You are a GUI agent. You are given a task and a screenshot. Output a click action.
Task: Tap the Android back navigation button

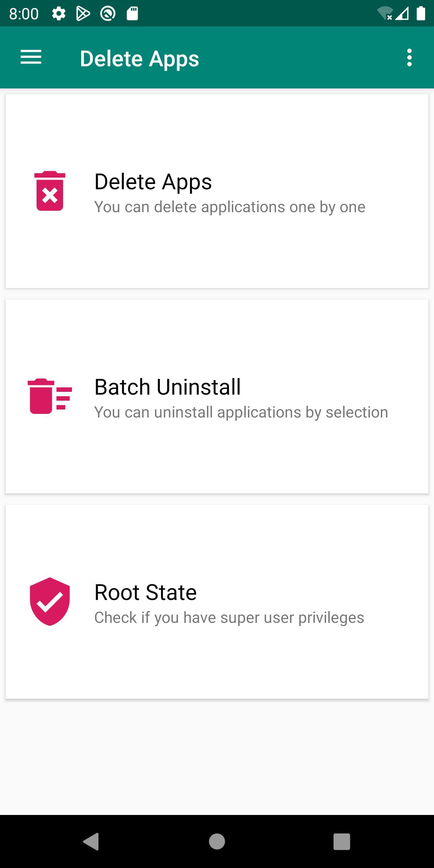91,841
